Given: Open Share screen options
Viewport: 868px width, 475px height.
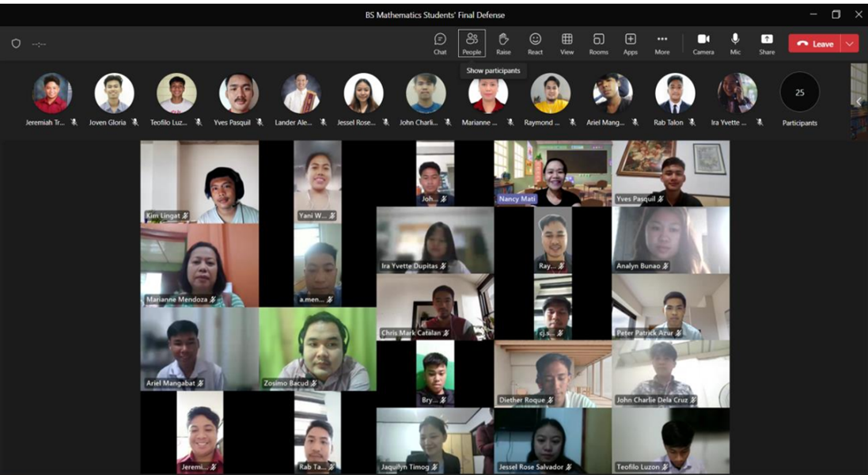Looking at the screenshot, I should pos(767,43).
